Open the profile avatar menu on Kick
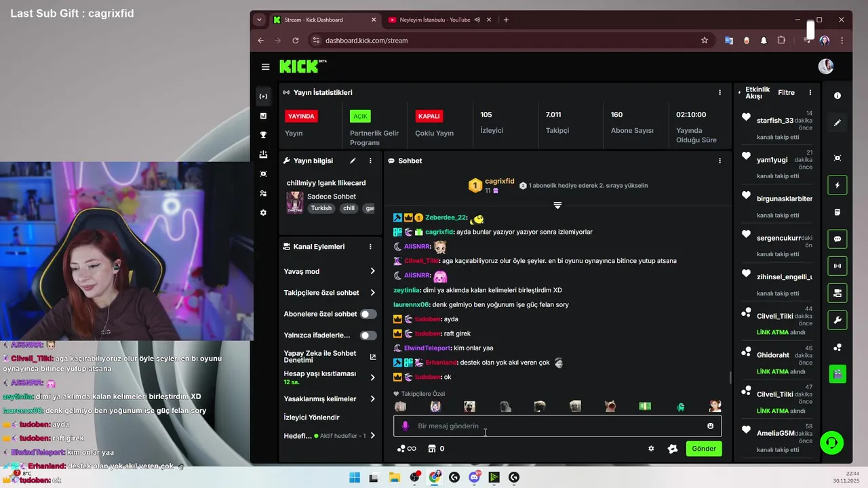The image size is (868, 488). (x=825, y=66)
